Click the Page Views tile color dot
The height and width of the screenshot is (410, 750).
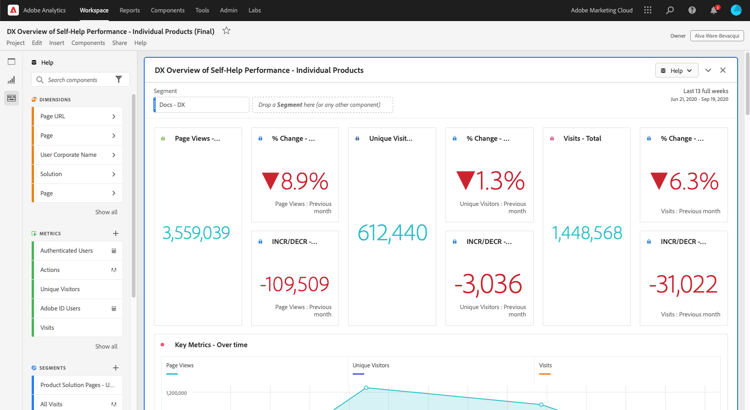click(x=163, y=138)
